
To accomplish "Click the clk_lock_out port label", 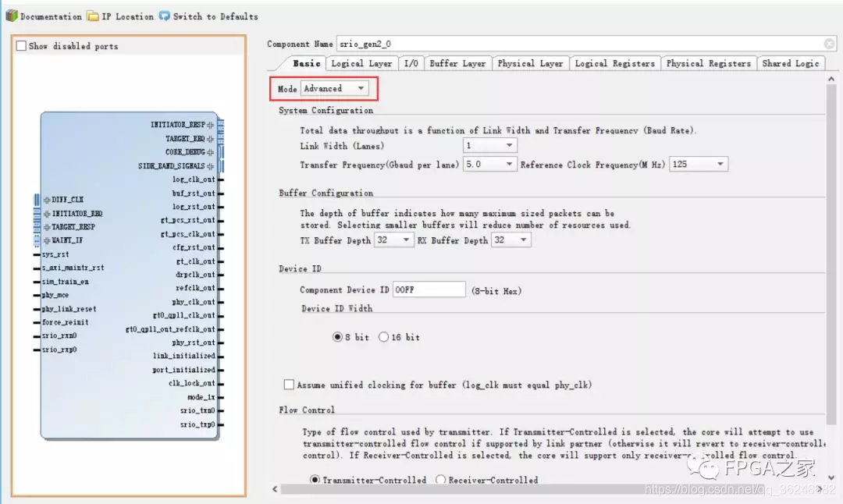I will click(192, 384).
